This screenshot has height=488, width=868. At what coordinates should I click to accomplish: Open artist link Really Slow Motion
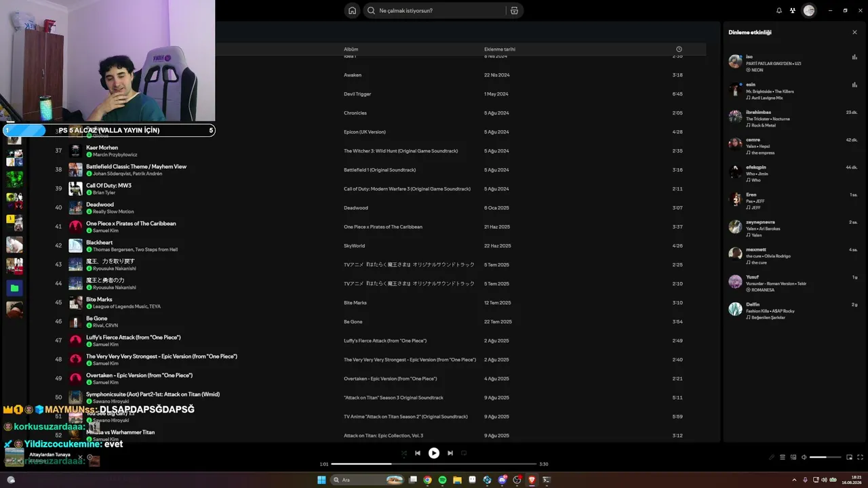tap(113, 211)
